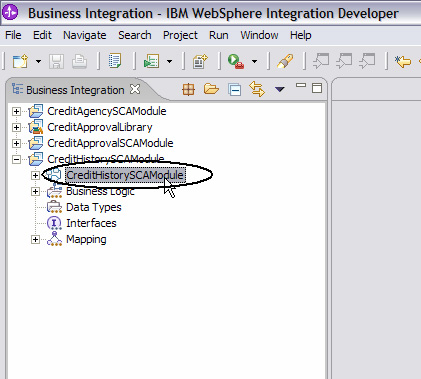Open dropdown arrow beside the green outline icon
421x379 pixels.
[x=169, y=61]
